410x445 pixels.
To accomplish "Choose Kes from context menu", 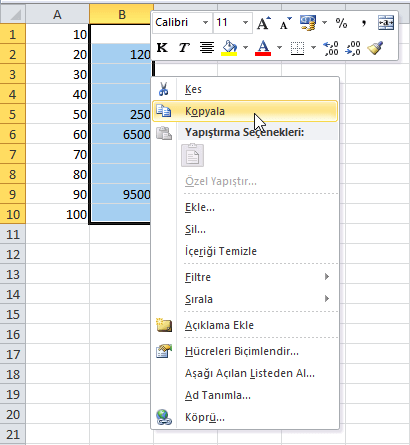I will (x=245, y=89).
